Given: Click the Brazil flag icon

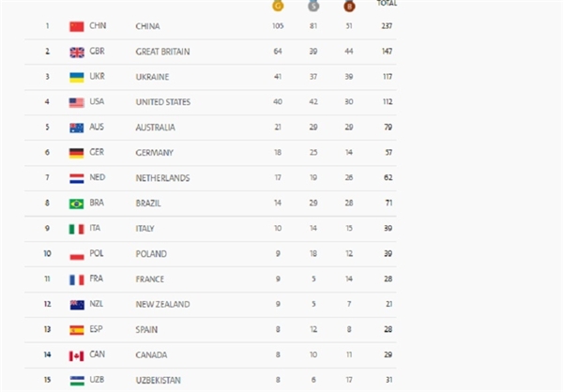Looking at the screenshot, I should point(77,204).
